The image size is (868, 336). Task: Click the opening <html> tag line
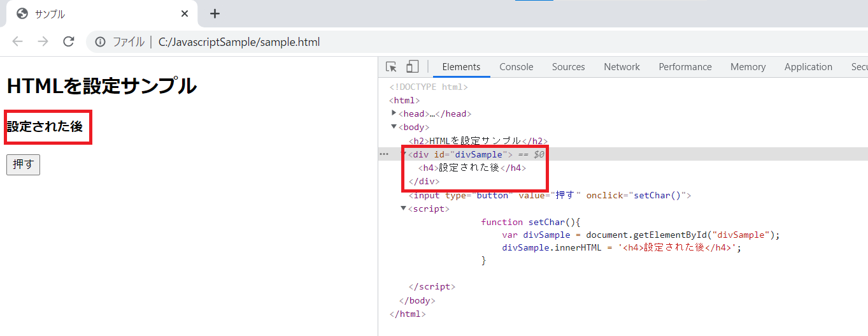coord(404,101)
